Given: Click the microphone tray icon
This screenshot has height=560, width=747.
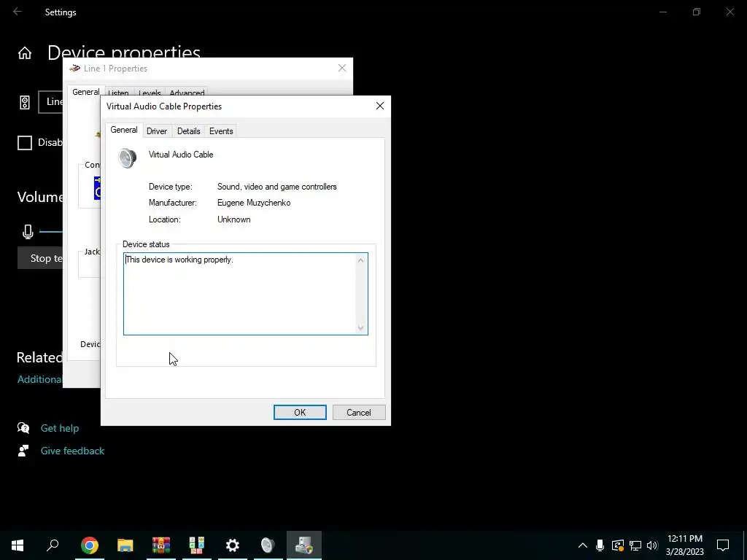Looking at the screenshot, I should pos(600,545).
